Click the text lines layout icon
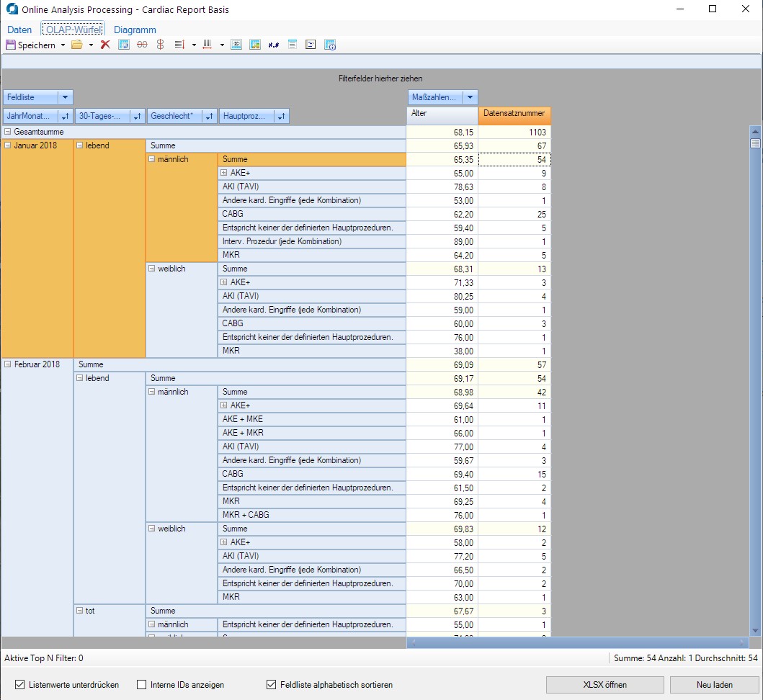 pyautogui.click(x=293, y=45)
